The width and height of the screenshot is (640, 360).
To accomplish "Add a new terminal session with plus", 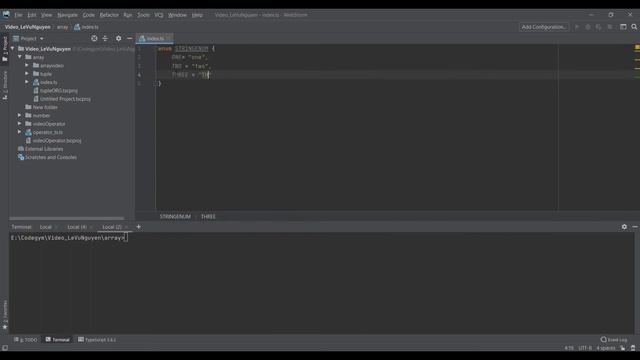I will (x=138, y=227).
